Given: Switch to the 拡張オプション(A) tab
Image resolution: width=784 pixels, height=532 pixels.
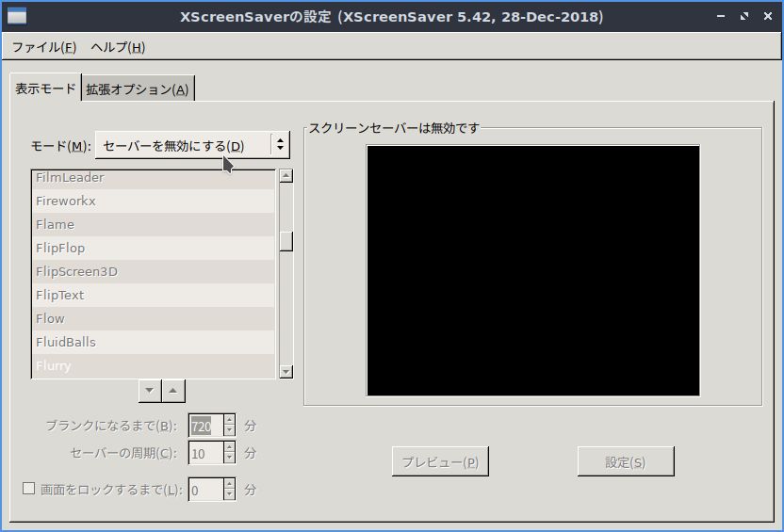Looking at the screenshot, I should coord(138,89).
